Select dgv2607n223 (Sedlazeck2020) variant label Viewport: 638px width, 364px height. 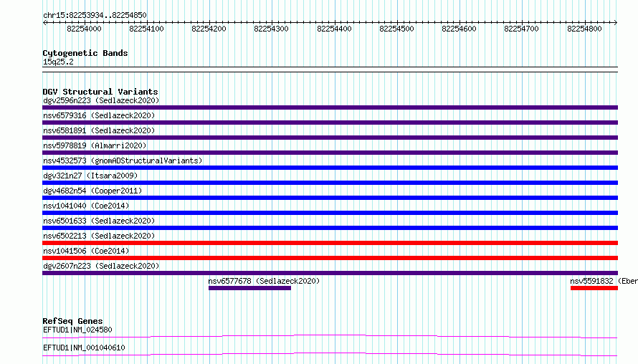pyautogui.click(x=101, y=266)
